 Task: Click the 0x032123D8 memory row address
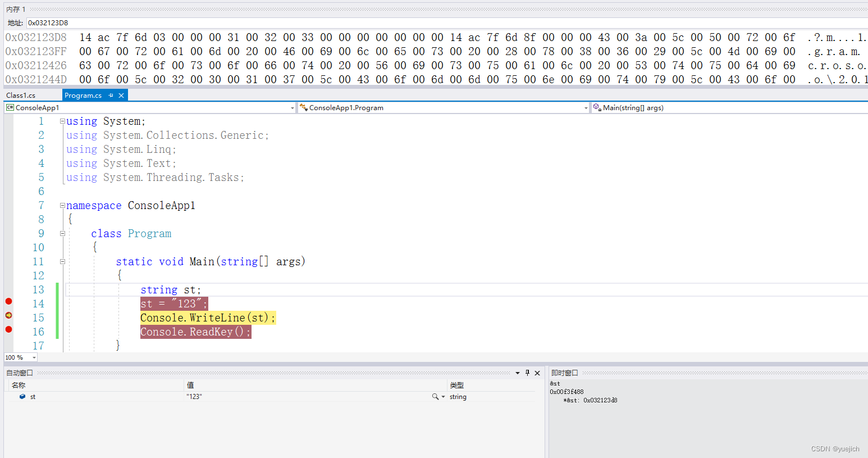click(36, 38)
